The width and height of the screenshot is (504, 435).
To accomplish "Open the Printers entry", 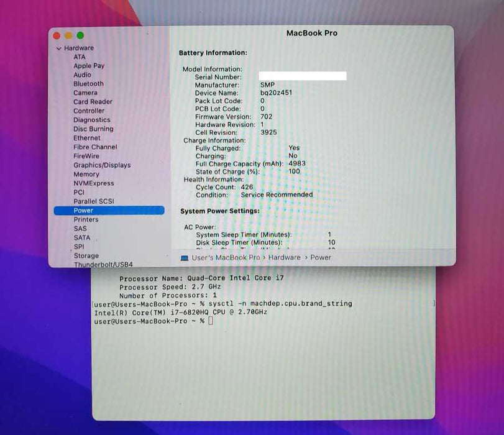I will 86,219.
